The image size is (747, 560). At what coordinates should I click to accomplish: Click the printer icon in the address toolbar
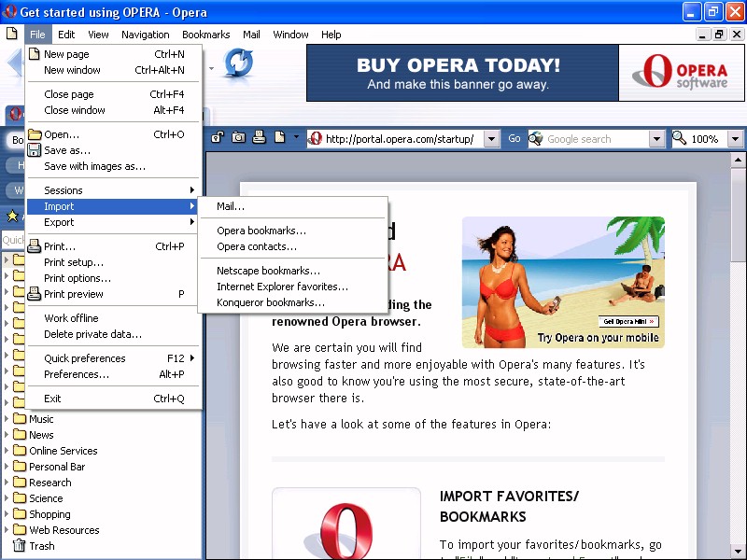click(x=260, y=137)
